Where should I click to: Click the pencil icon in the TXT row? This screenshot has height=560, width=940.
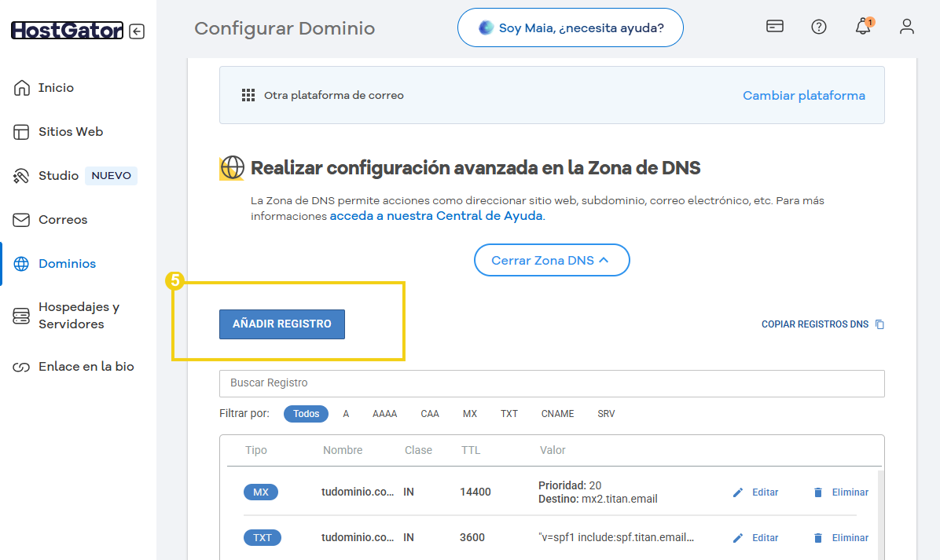click(x=738, y=538)
